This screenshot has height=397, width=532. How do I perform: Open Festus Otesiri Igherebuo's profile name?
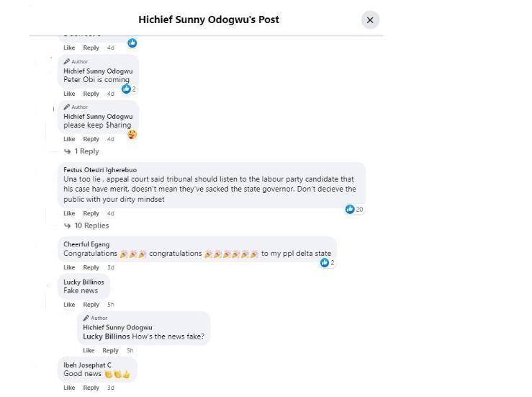pyautogui.click(x=100, y=170)
